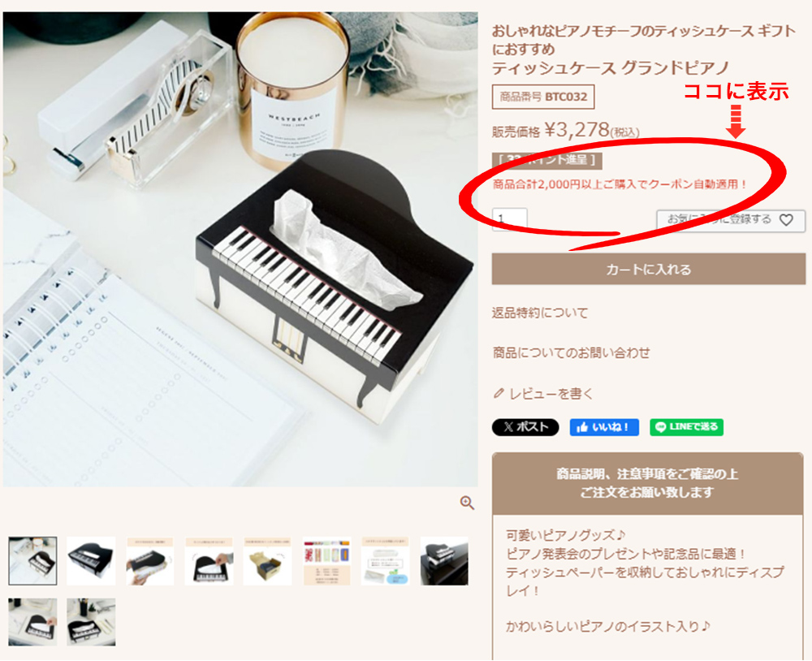Click the Facebook いいね！ button

[x=604, y=427]
